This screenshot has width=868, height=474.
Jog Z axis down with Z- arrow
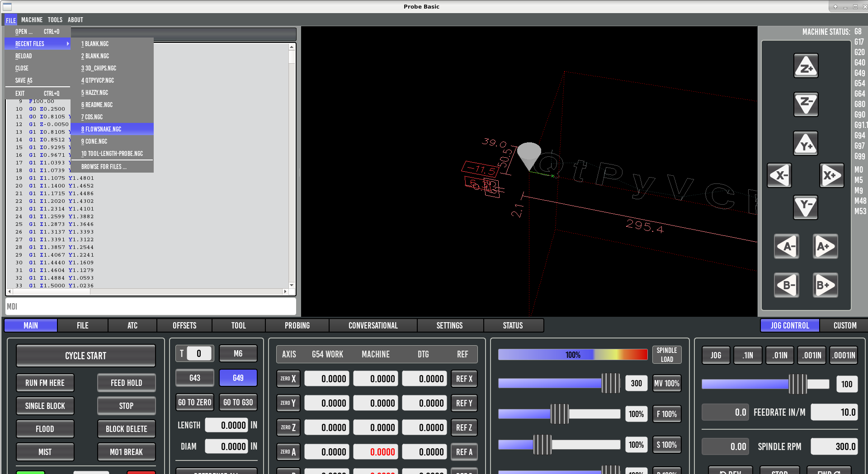coord(806,104)
